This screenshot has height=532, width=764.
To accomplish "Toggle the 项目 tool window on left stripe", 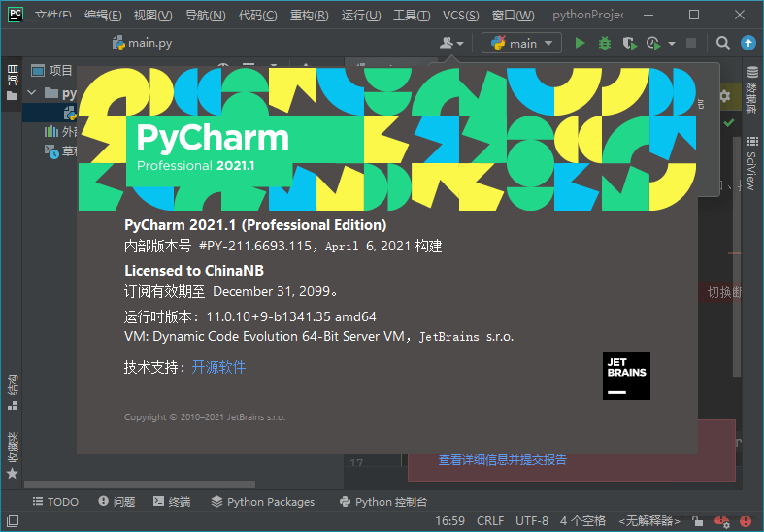I will [x=12, y=82].
